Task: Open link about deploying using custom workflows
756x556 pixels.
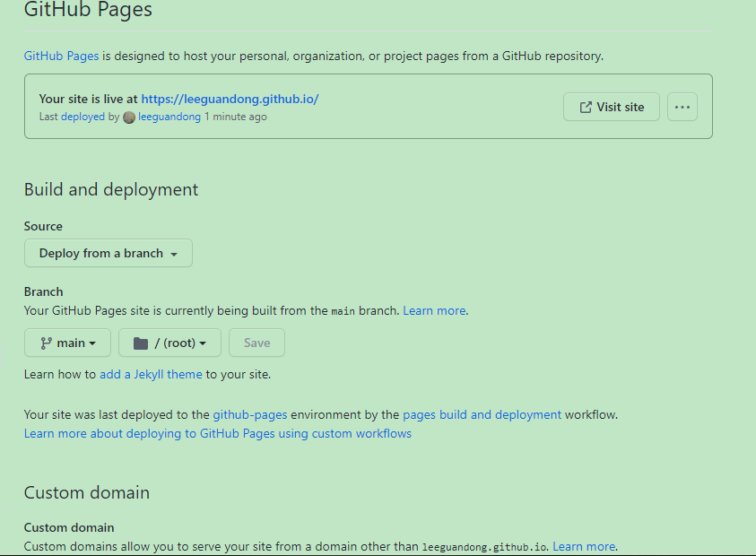Action: 218,433
